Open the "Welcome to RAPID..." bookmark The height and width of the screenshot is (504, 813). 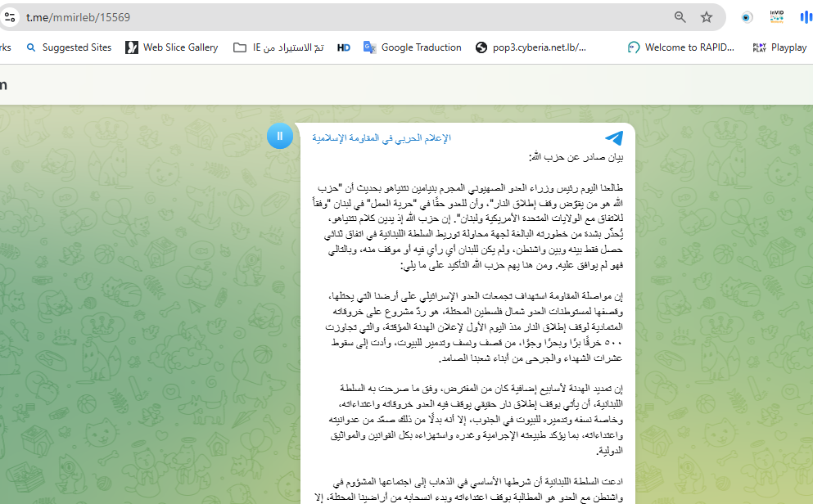pos(680,47)
